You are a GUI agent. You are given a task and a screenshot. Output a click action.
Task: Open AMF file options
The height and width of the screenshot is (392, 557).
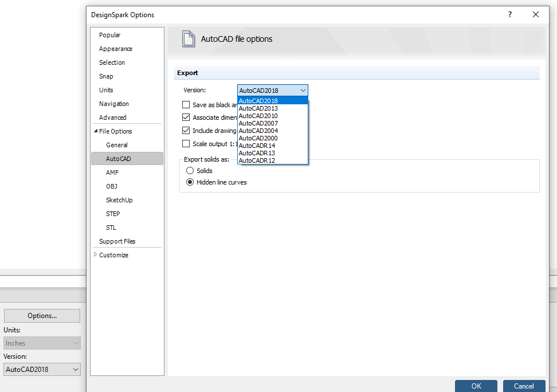pyautogui.click(x=112, y=173)
